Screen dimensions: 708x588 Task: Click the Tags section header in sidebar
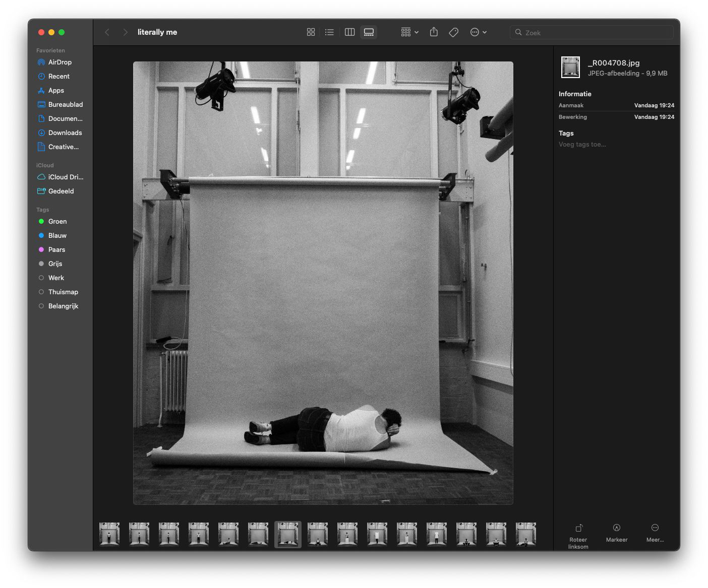(43, 210)
